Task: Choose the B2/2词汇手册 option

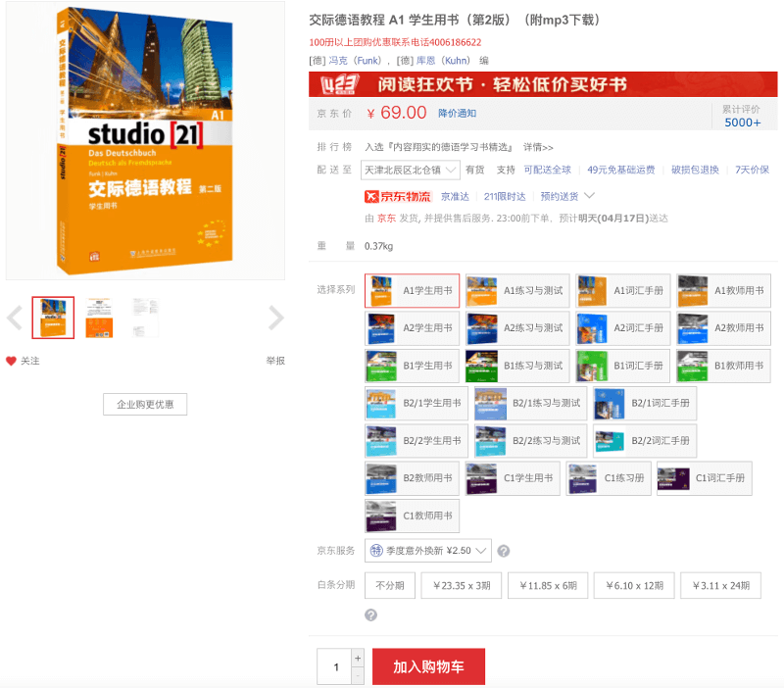Action: 645,440
